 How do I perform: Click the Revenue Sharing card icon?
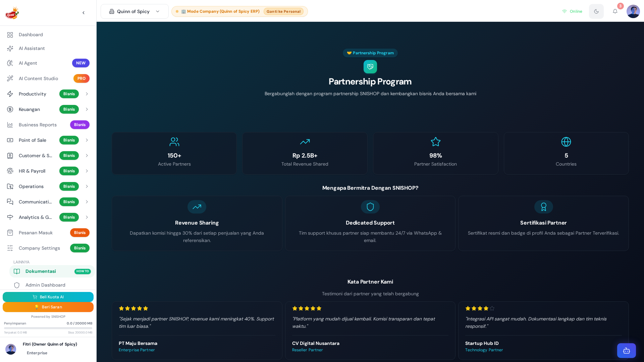click(197, 207)
